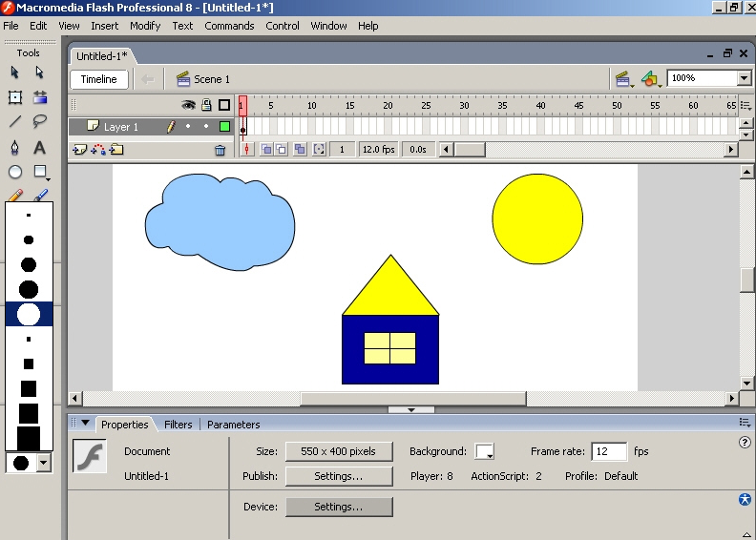Screen dimensions: 756x540
Task: Select the Text tool
Action: tap(40, 147)
